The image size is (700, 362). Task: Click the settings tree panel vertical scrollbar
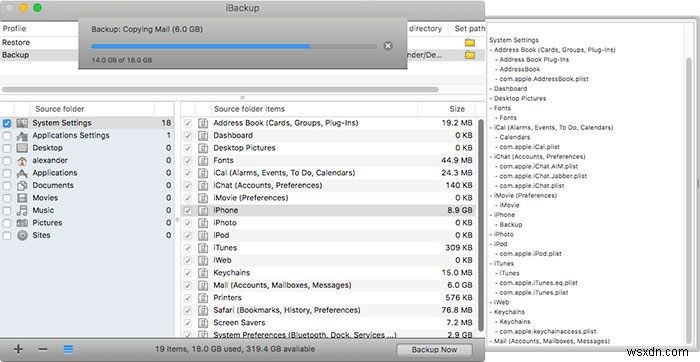[689, 201]
